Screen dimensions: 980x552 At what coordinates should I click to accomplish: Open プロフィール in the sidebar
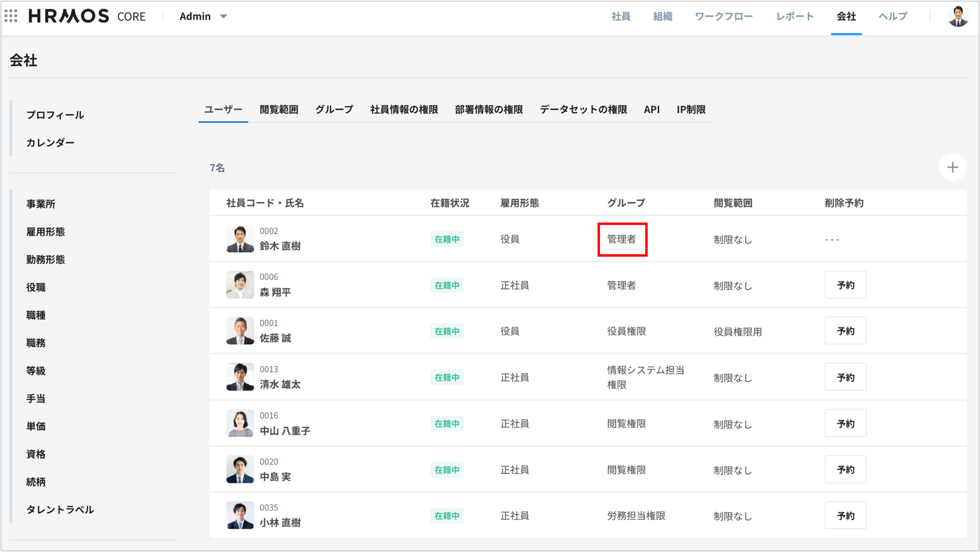pyautogui.click(x=55, y=115)
